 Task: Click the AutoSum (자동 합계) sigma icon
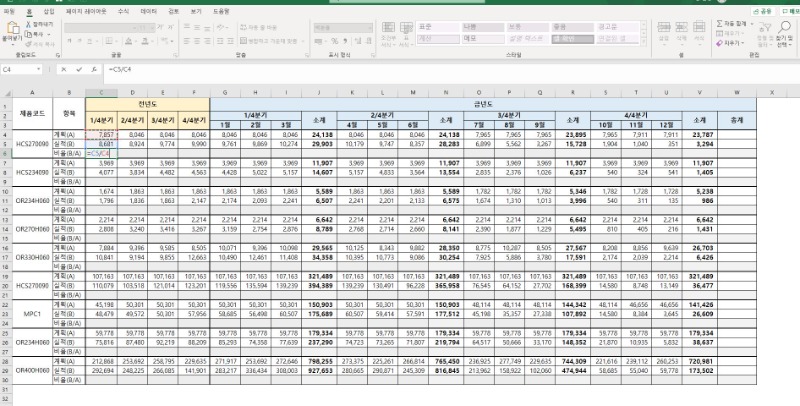coord(719,23)
